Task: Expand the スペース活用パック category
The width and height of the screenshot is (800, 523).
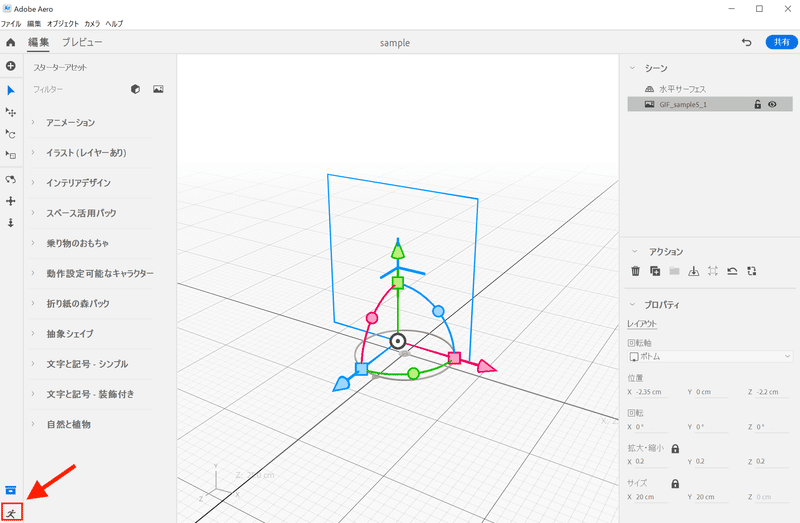Action: [x=34, y=213]
